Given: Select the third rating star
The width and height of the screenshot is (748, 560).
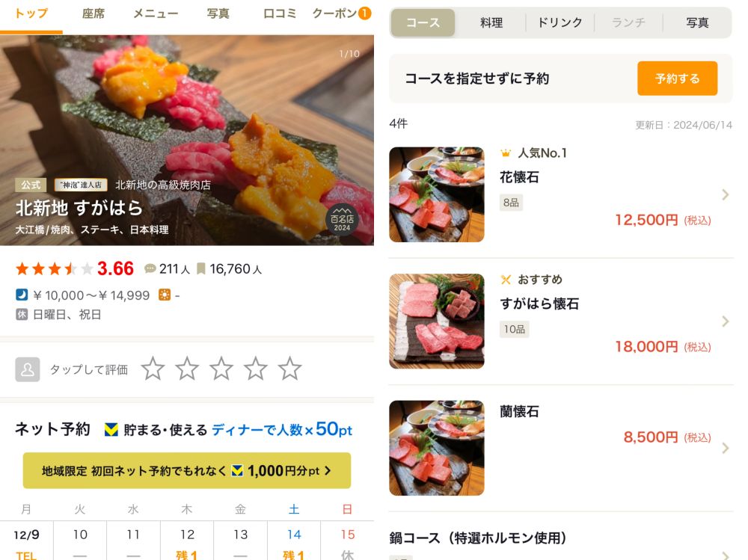Looking at the screenshot, I should coord(221,369).
